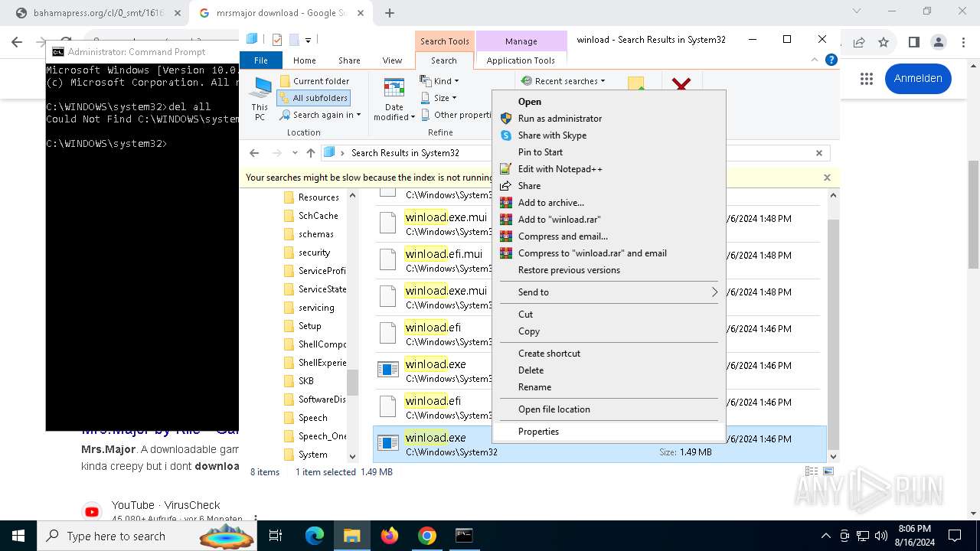980x551 pixels.
Task: Open Task View on taskbar
Action: coord(276,536)
